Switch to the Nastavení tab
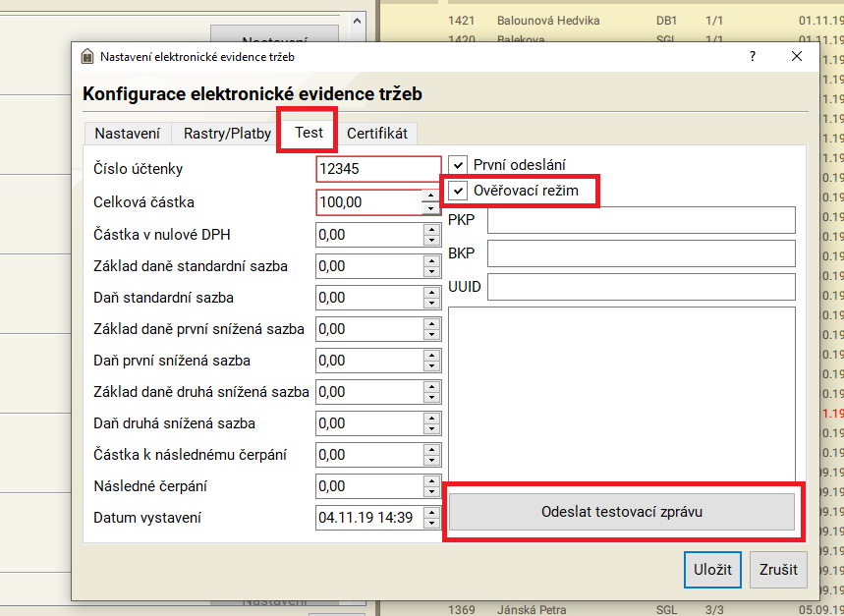Viewport: 844px width, 616px height. [127, 134]
